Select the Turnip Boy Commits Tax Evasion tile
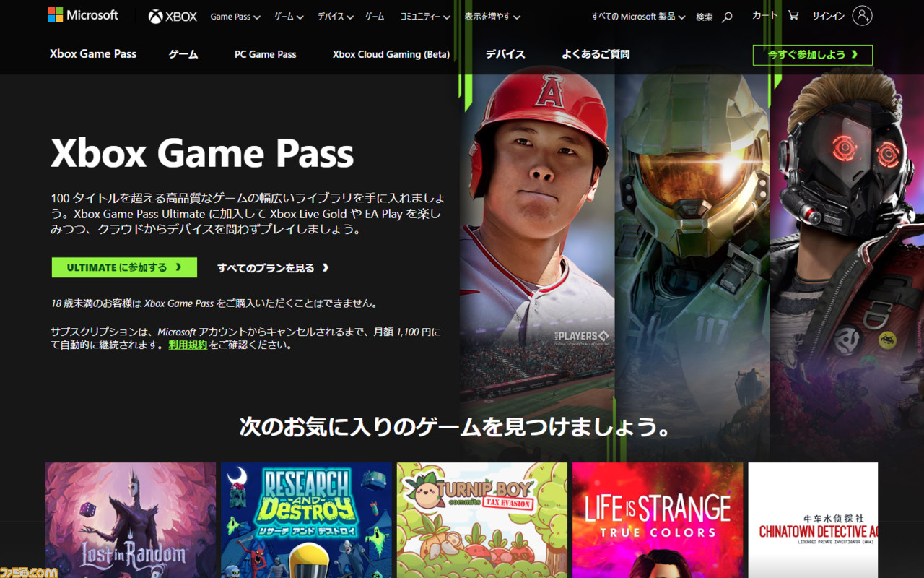The width and height of the screenshot is (924, 578). pyautogui.click(x=482, y=520)
